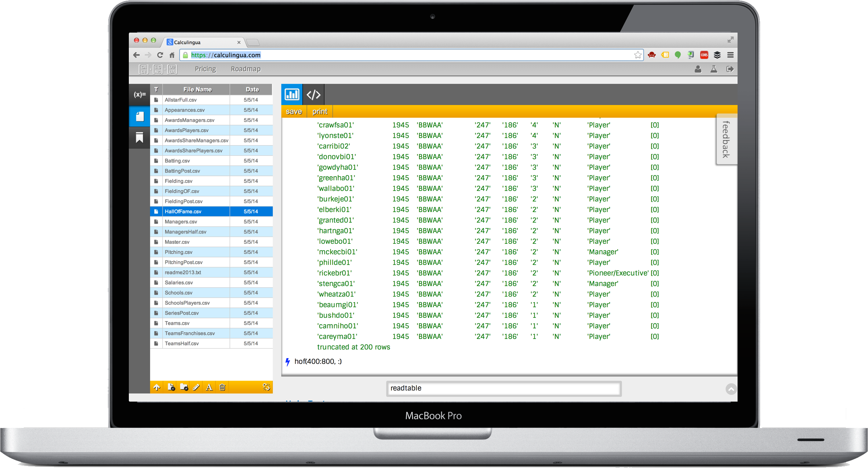The height and width of the screenshot is (468, 868).
Task: Click the new folder icon
Action: pyautogui.click(x=184, y=387)
